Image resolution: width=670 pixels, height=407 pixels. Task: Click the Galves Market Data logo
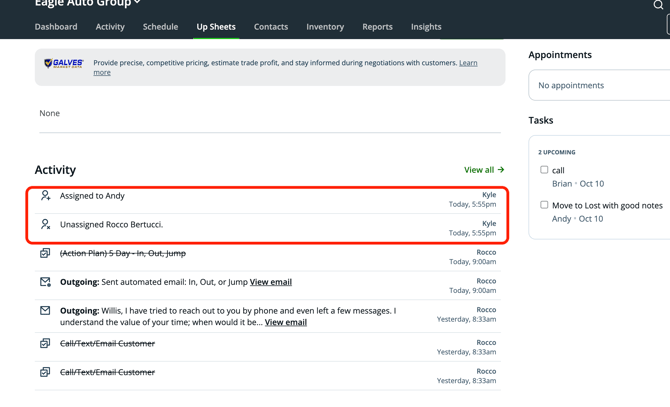point(64,64)
